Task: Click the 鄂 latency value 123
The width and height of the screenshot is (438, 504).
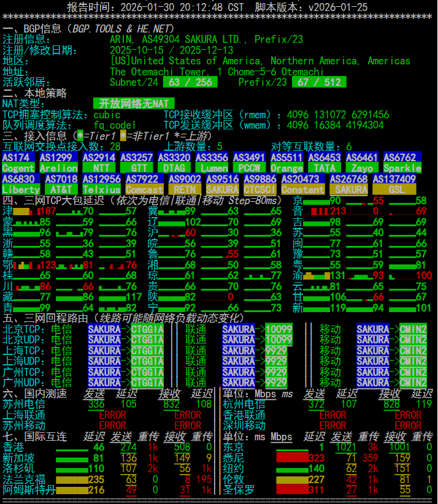Action: tap(48, 265)
